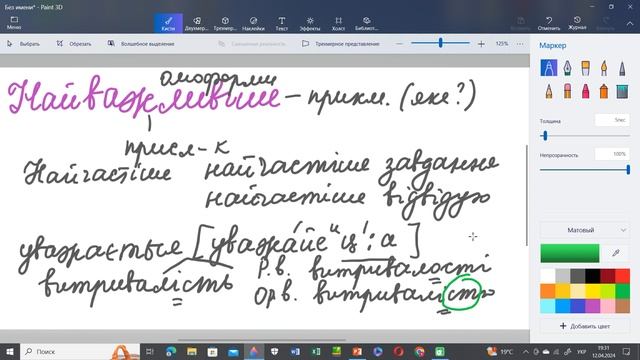Open Word from the taskbar
This screenshot has width=640, height=360.
pyautogui.click(x=295, y=351)
